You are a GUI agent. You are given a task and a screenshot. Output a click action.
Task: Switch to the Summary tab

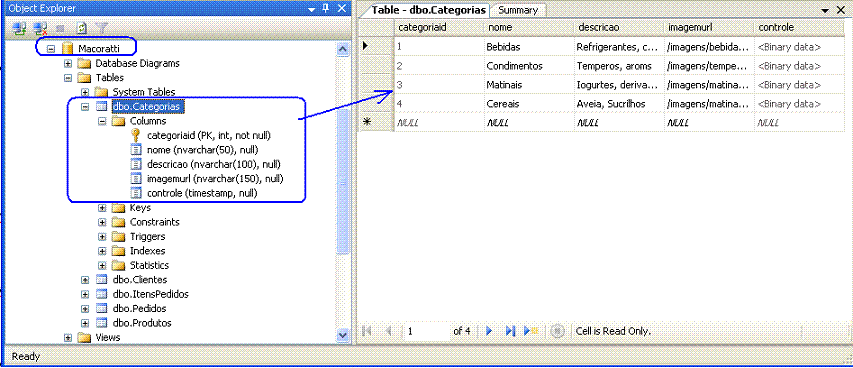tap(518, 10)
